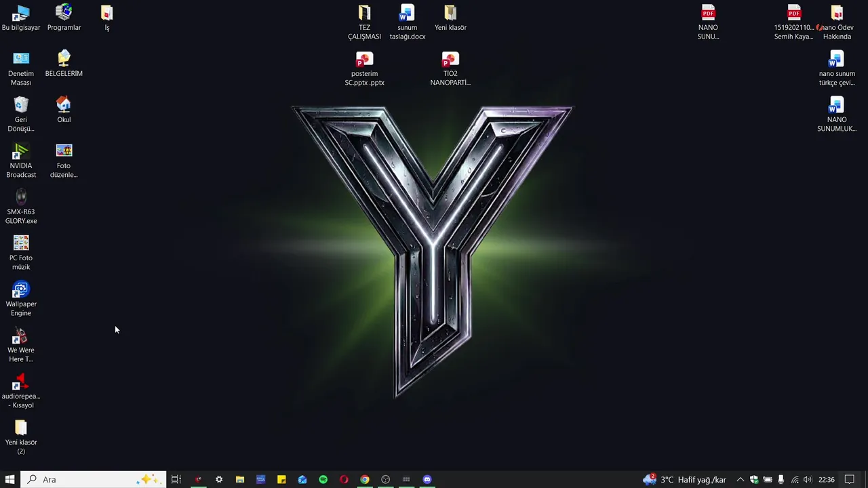Expand hidden system tray icons

741,479
